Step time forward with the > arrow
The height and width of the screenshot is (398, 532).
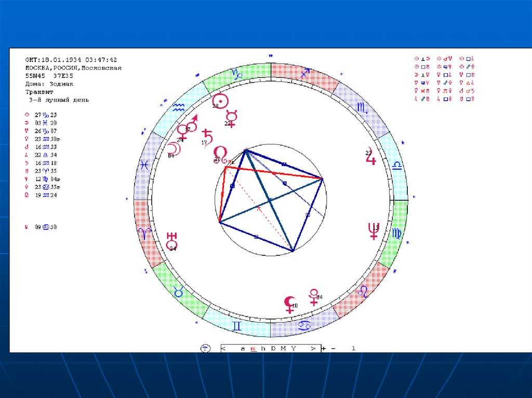pos(313,348)
